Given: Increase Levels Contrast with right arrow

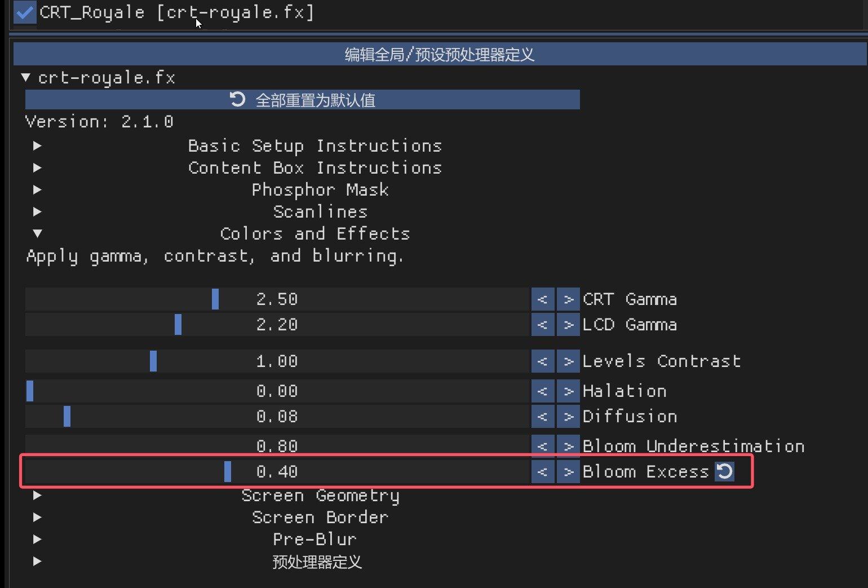Looking at the screenshot, I should click(568, 361).
